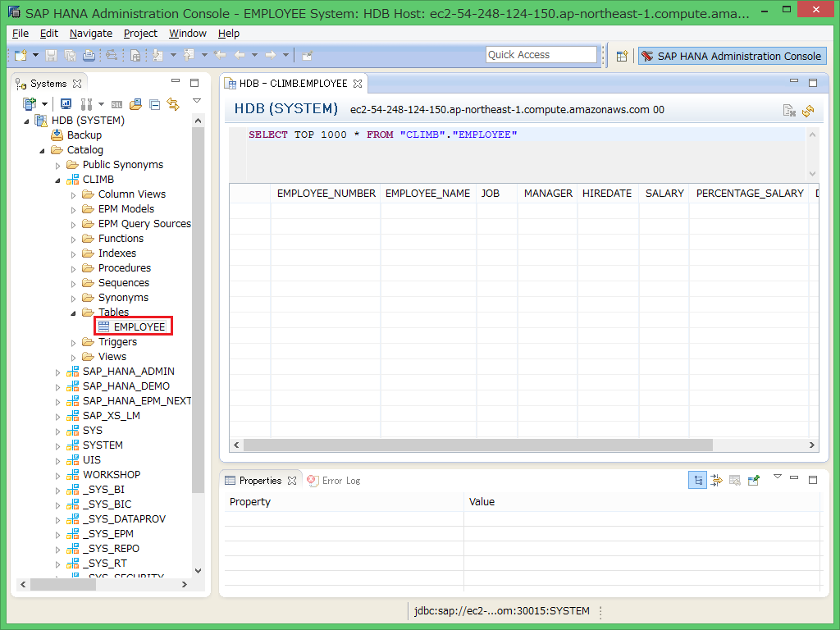Viewport: 840px width, 630px height.
Task: Click Add System icon in Systems view
Action: coord(30,103)
